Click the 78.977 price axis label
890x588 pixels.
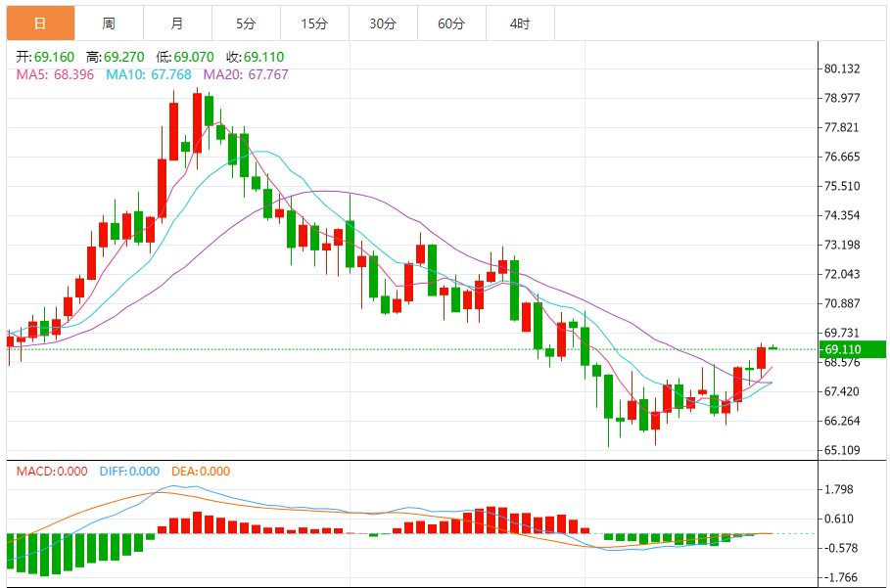(x=842, y=98)
